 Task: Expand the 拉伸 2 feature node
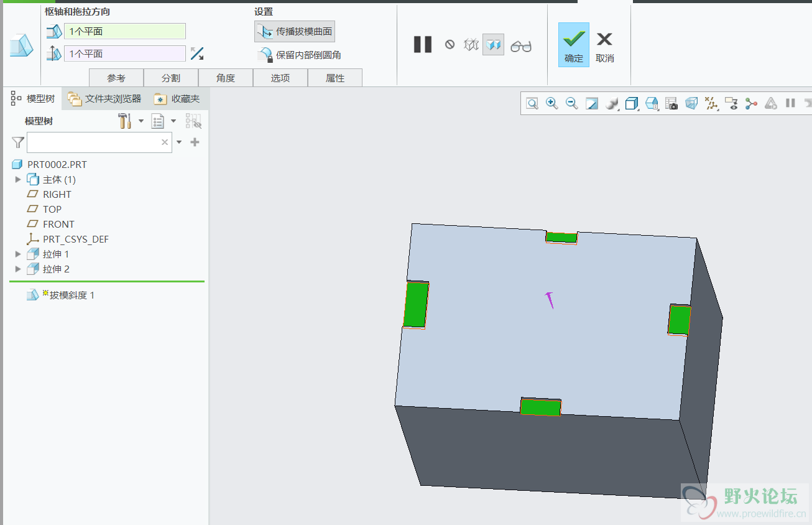(x=18, y=269)
